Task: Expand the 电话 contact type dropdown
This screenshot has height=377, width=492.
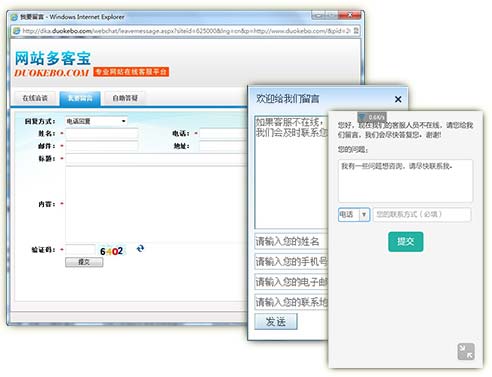Action: (x=354, y=214)
